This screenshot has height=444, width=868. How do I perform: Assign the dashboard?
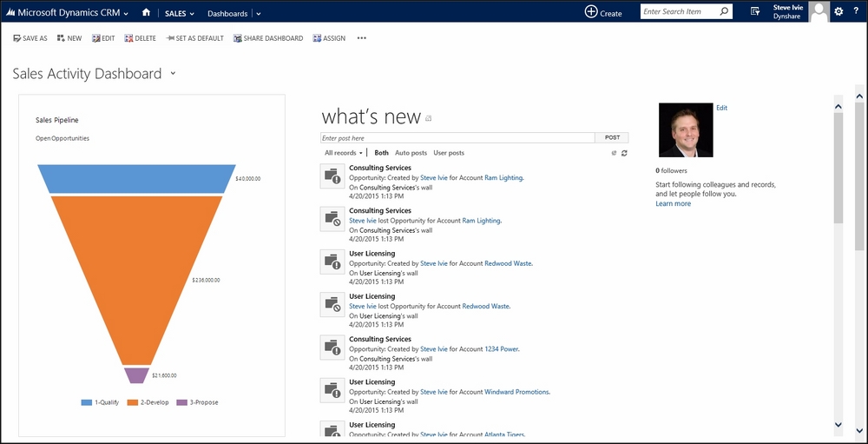pyautogui.click(x=329, y=38)
